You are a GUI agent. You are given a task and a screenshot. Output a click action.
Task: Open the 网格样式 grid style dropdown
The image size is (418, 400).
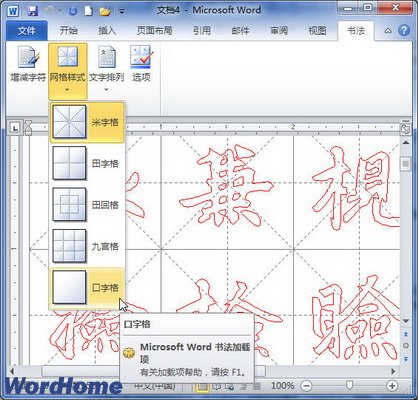point(68,71)
